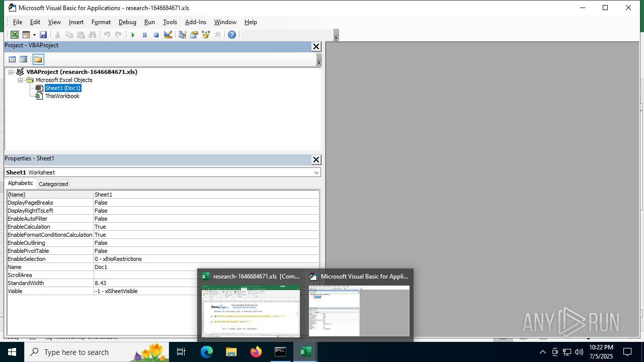The width and height of the screenshot is (644, 362).
Task: Open the Debug menu
Action: [x=127, y=22]
